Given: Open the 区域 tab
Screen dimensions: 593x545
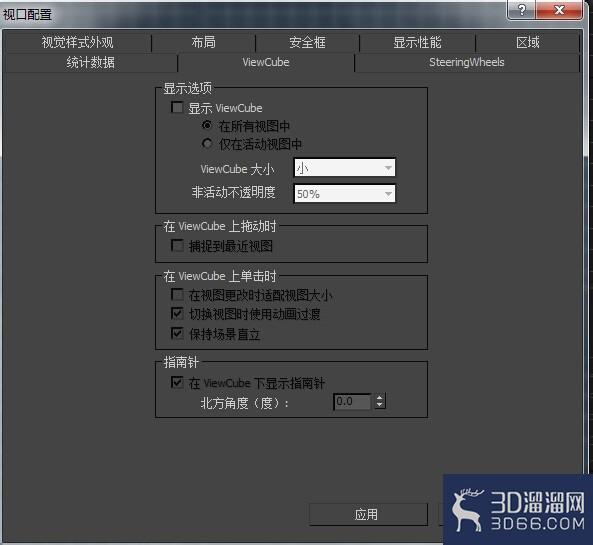Looking at the screenshot, I should pos(528,42).
